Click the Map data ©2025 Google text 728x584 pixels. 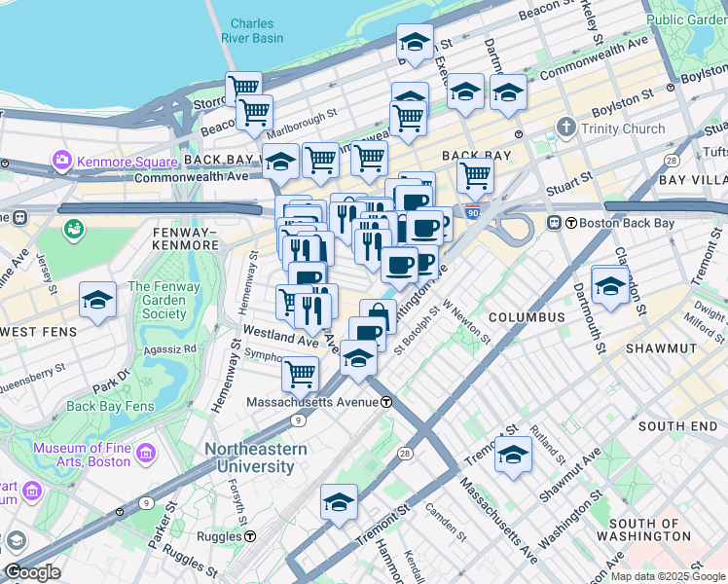[x=668, y=576]
